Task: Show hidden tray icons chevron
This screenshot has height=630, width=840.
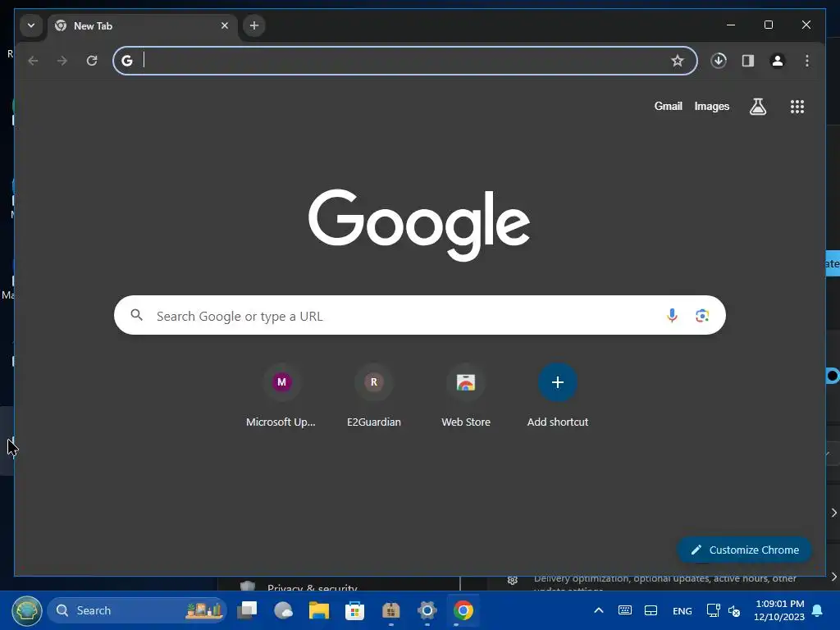Action: pos(599,610)
